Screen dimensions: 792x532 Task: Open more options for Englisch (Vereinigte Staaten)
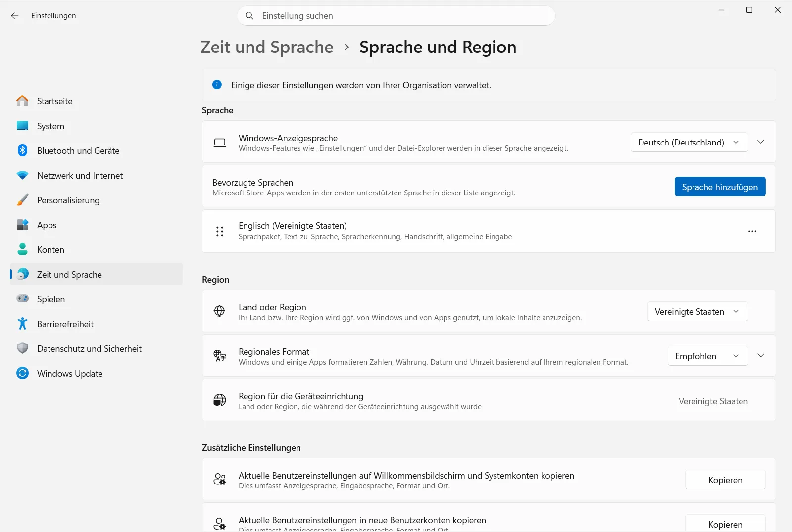(752, 231)
